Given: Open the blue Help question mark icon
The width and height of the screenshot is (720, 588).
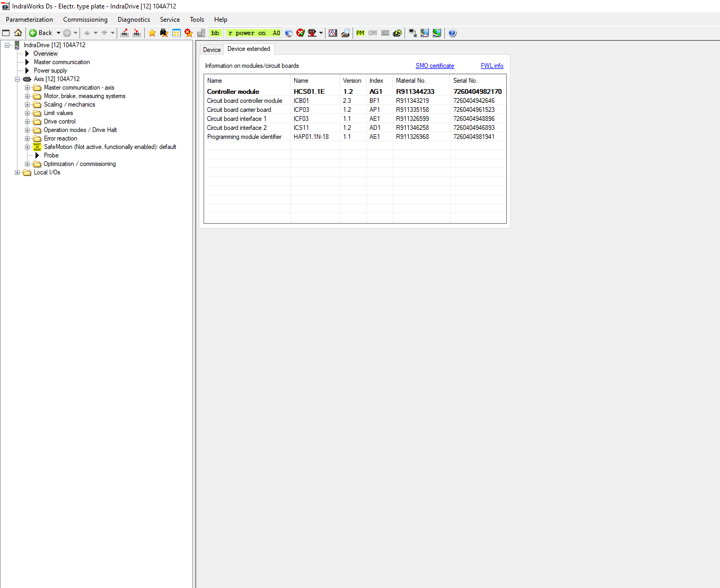Looking at the screenshot, I should [x=452, y=33].
